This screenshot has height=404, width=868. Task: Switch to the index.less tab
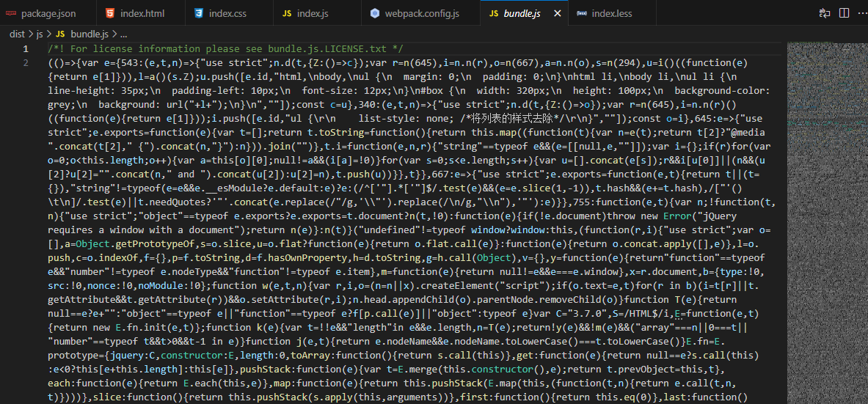612,13
